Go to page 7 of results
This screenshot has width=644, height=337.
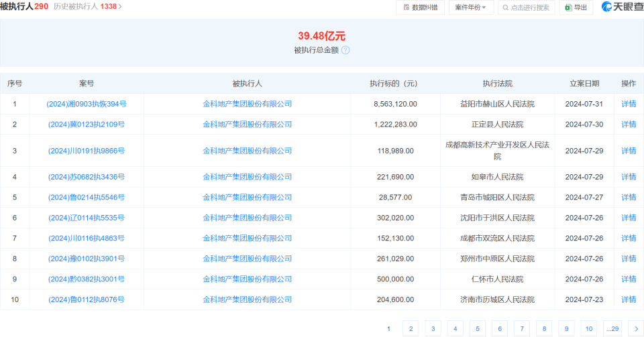tap(522, 329)
